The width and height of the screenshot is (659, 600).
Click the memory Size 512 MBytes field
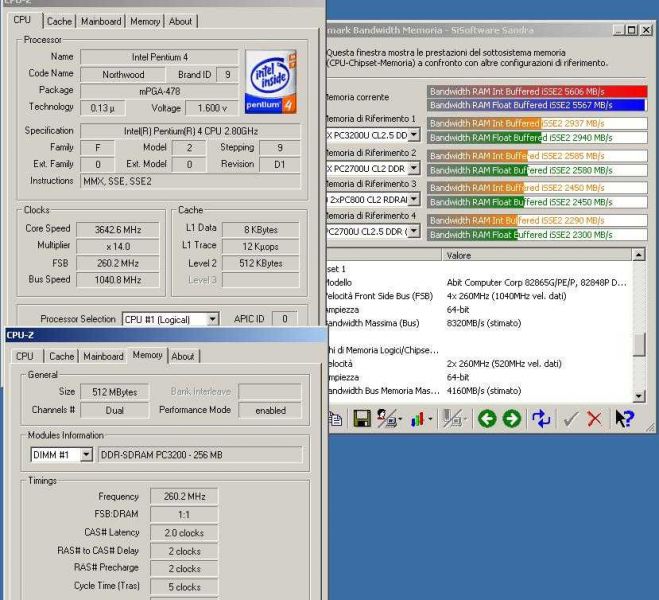pos(114,392)
